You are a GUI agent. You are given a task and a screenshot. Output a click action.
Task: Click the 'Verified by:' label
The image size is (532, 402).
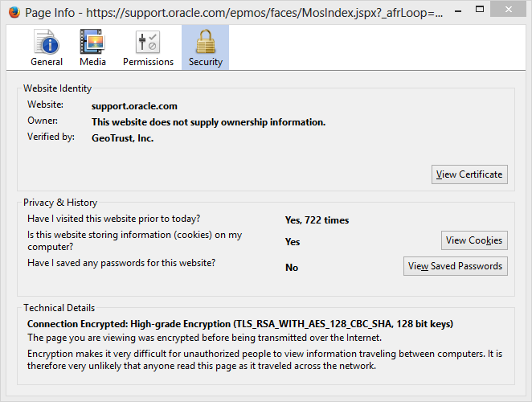click(51, 137)
